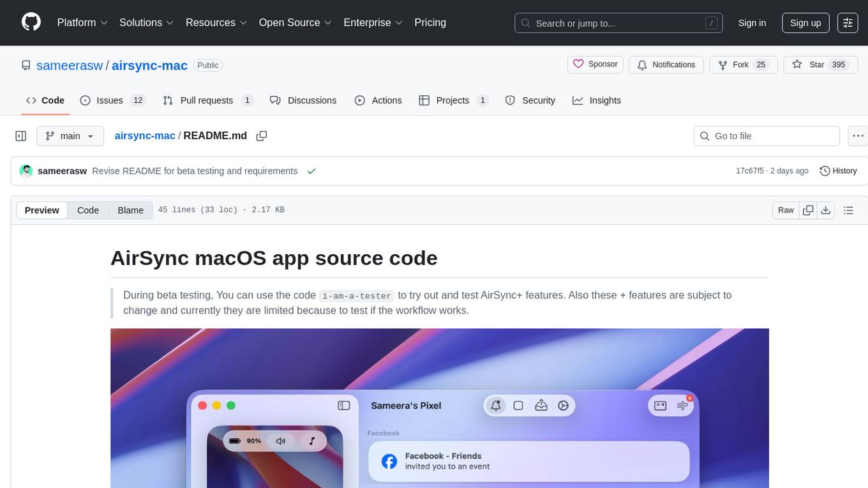Open the appearance settings icon in header

coord(848,23)
